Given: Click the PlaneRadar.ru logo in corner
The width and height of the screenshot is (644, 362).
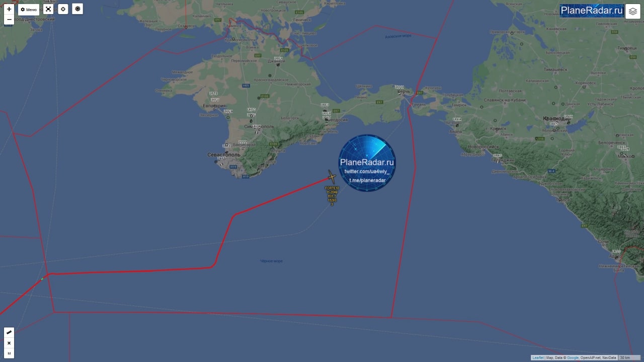Looking at the screenshot, I should click(x=592, y=10).
